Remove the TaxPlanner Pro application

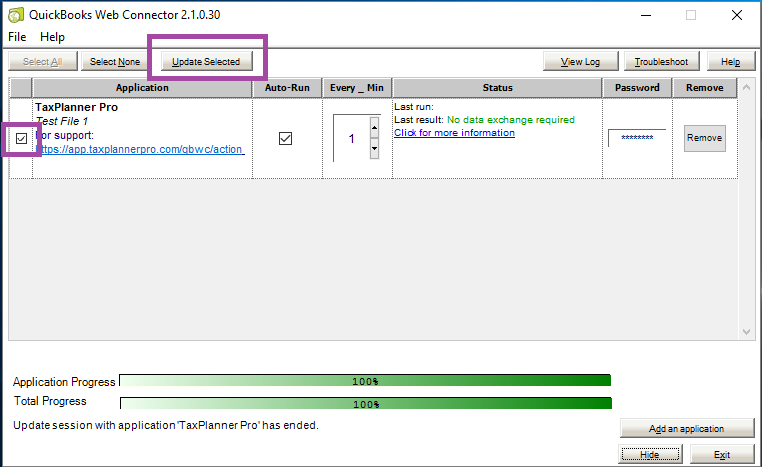click(705, 138)
